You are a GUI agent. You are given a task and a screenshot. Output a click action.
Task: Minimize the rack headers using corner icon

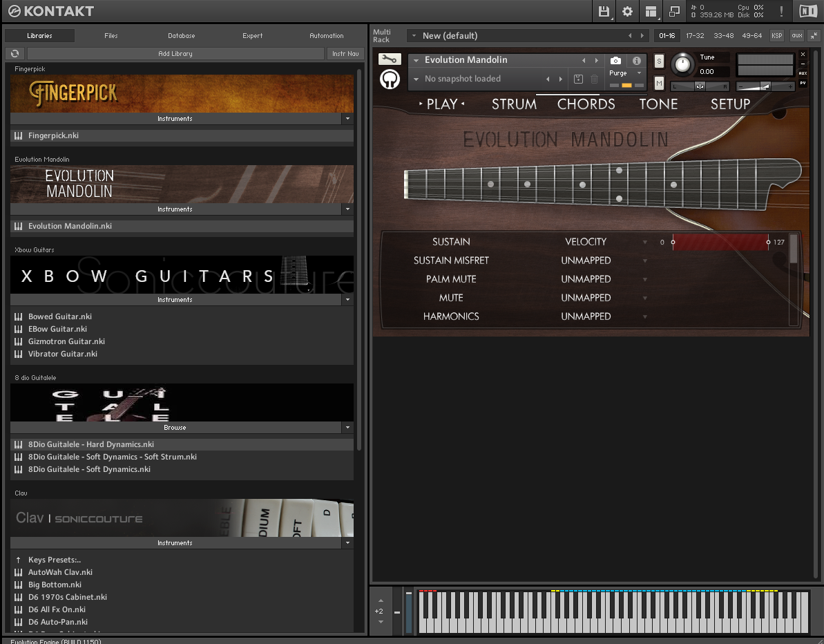click(x=814, y=36)
